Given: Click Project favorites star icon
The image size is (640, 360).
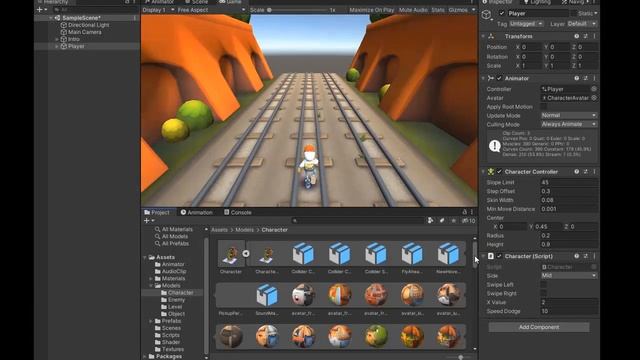Looking at the screenshot, I should 453,221.
